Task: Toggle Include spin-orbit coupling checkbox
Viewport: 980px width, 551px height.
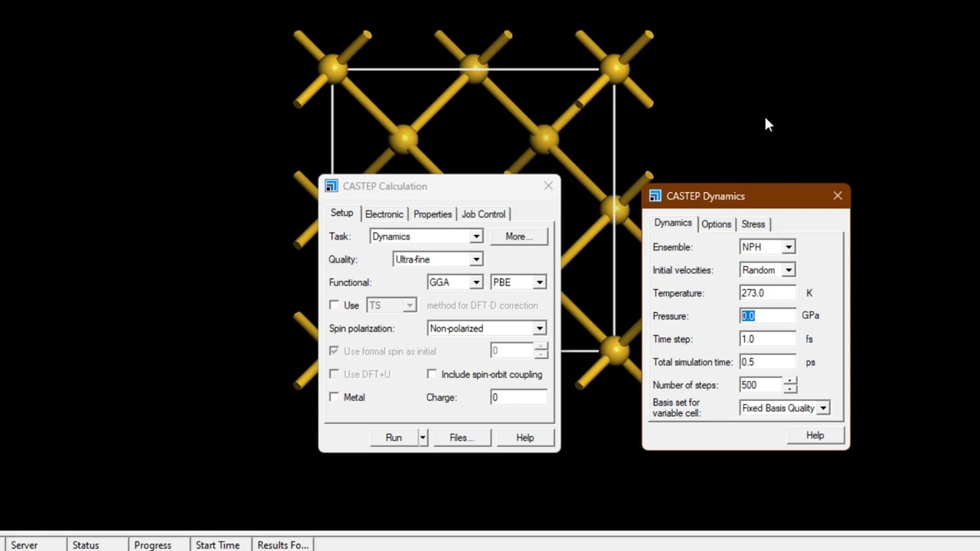Action: 432,374
